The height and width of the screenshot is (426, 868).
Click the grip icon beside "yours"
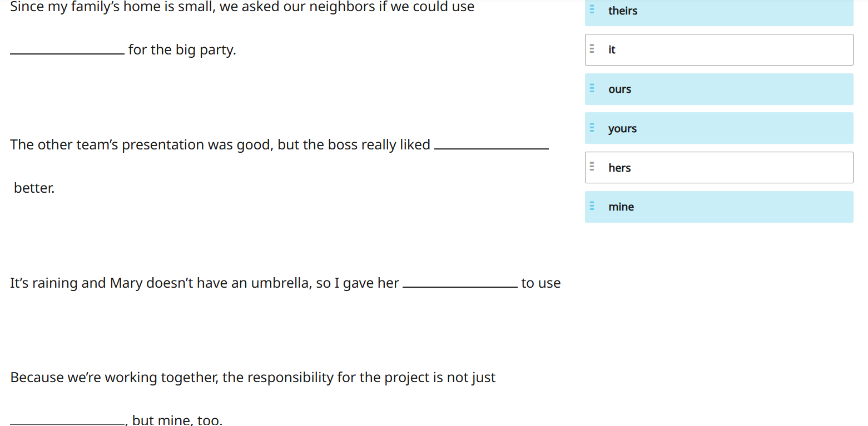coord(592,128)
